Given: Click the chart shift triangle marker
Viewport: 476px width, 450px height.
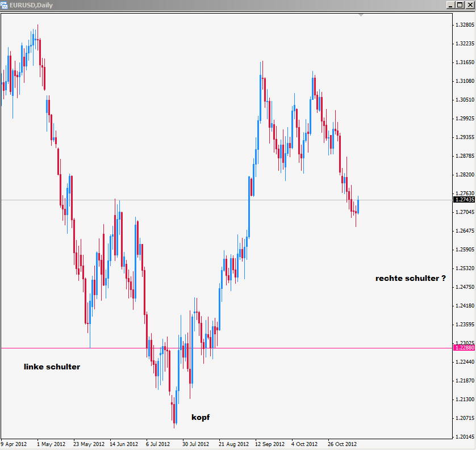Looking at the screenshot, I should tap(360, 14).
